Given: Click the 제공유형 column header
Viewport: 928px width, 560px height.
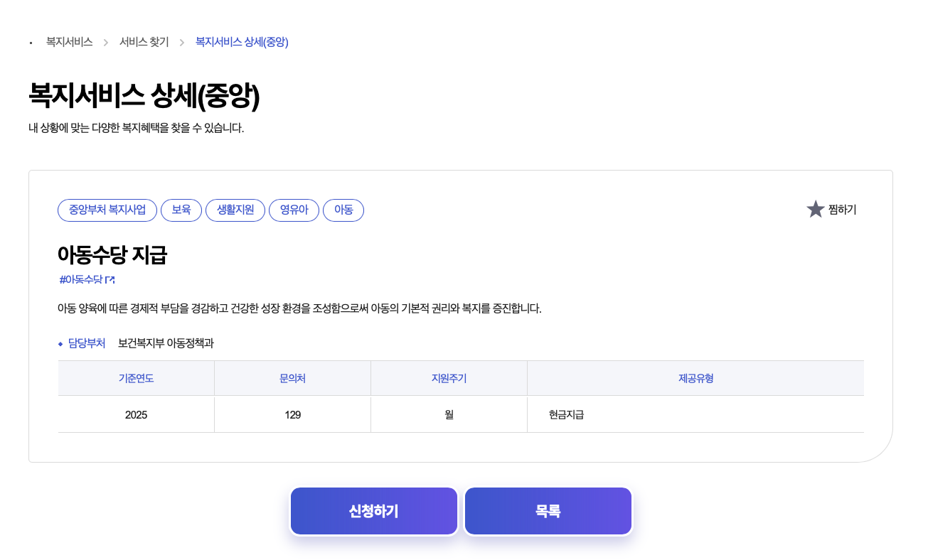Looking at the screenshot, I should pyautogui.click(x=695, y=378).
